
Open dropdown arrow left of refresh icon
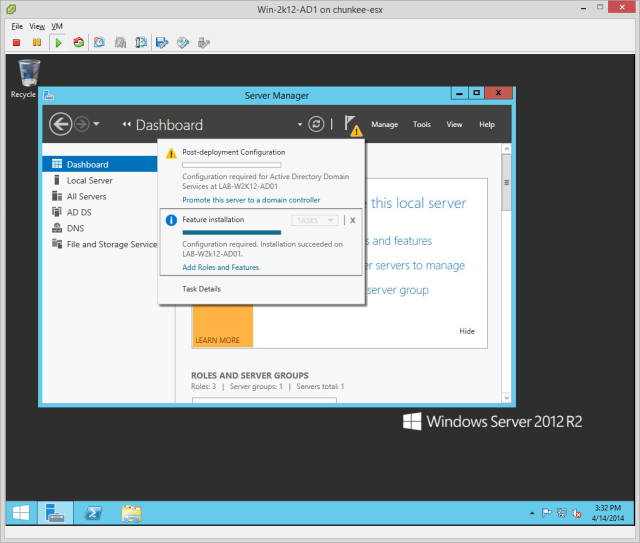pos(300,125)
